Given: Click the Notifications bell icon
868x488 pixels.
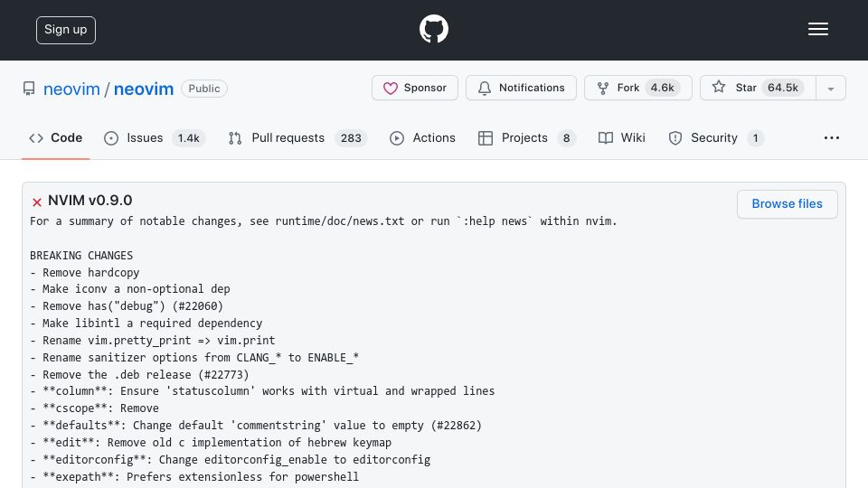Looking at the screenshot, I should (x=485, y=89).
